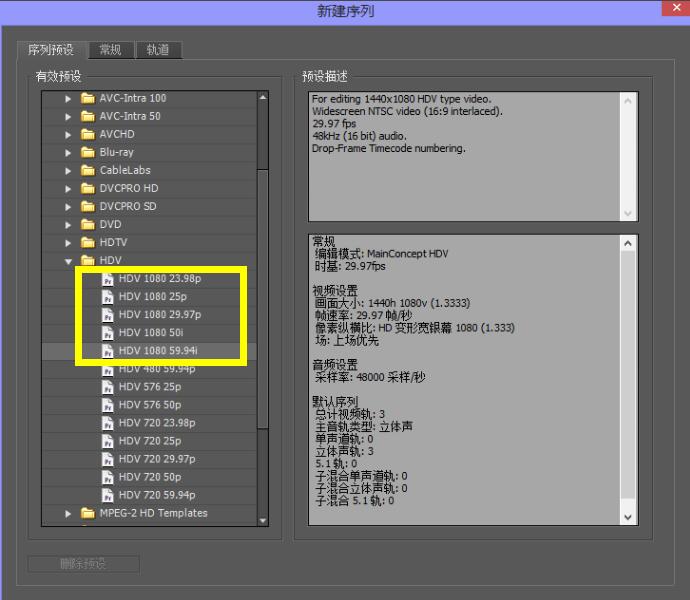
Task: Click the HDV folder icon
Action: point(88,260)
